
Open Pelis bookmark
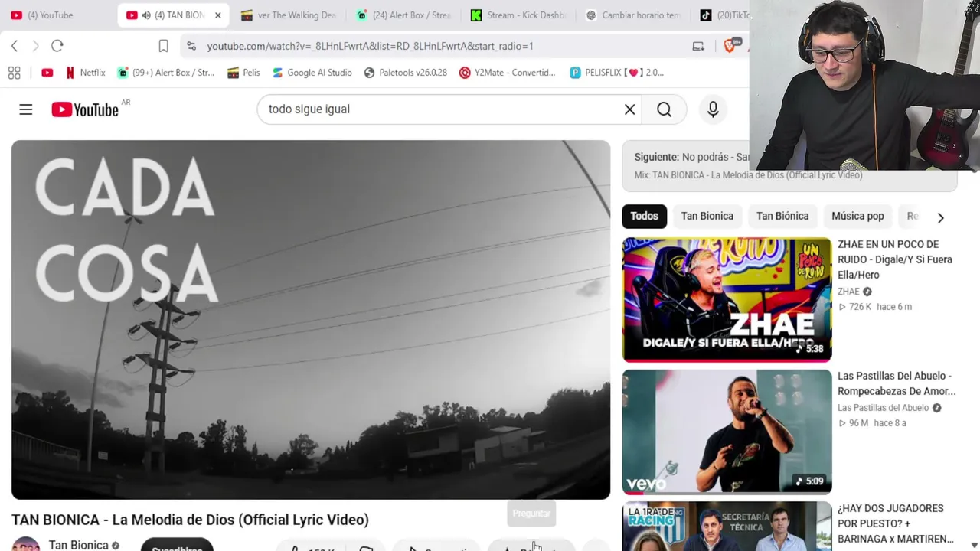pyautogui.click(x=243, y=73)
